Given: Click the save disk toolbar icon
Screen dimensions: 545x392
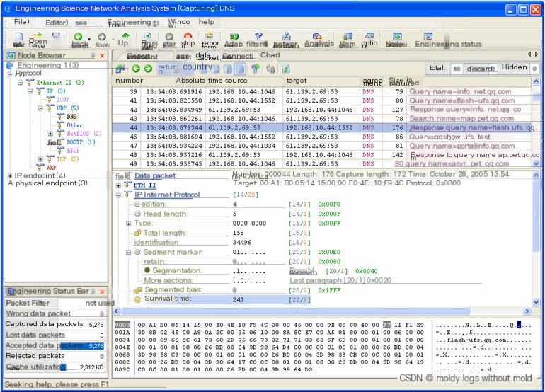Looking at the screenshot, I should tap(56, 36).
